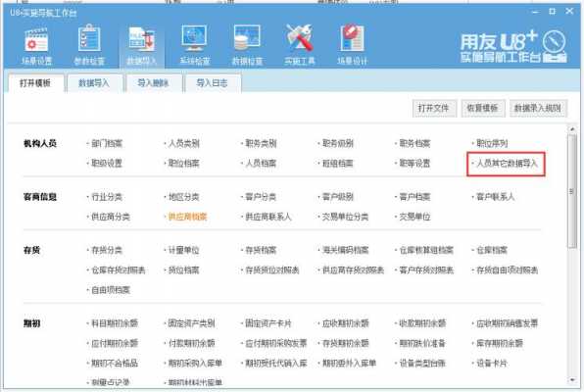Screen dimensions: 584x392
Task: Click the template list scrollbar thumb
Action: pos(572,192)
